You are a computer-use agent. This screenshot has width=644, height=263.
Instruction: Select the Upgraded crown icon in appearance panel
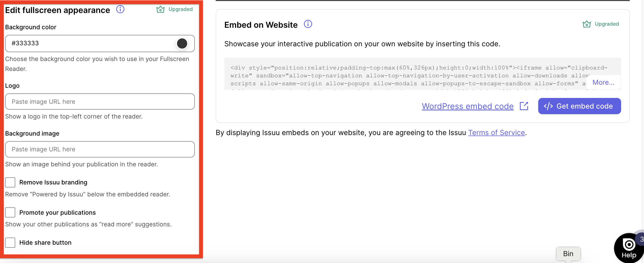point(161,9)
